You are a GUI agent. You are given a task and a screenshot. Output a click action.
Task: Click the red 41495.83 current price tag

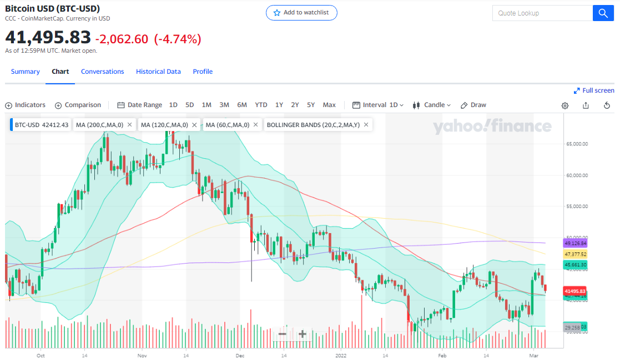tap(575, 291)
